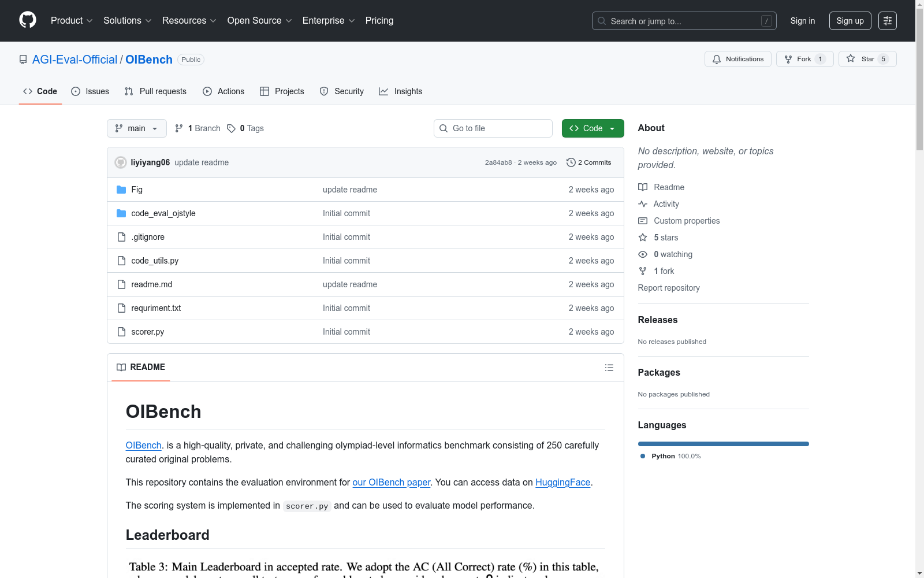
Task: Switch to the Projects tab
Action: (282, 91)
